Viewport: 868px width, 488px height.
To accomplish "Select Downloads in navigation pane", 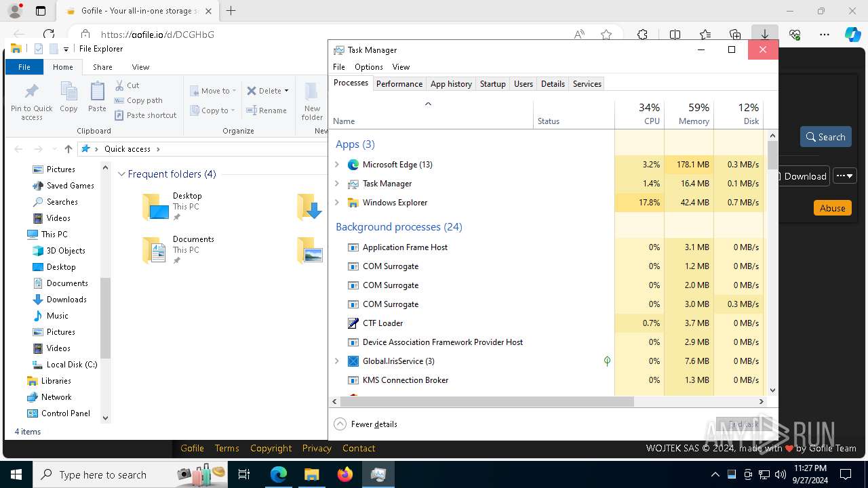I will (x=66, y=300).
